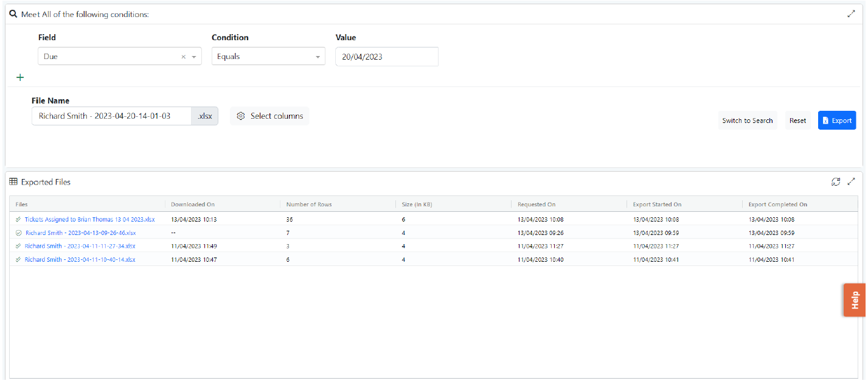Refresh the Exported Files list
868x389 pixels.
click(836, 181)
